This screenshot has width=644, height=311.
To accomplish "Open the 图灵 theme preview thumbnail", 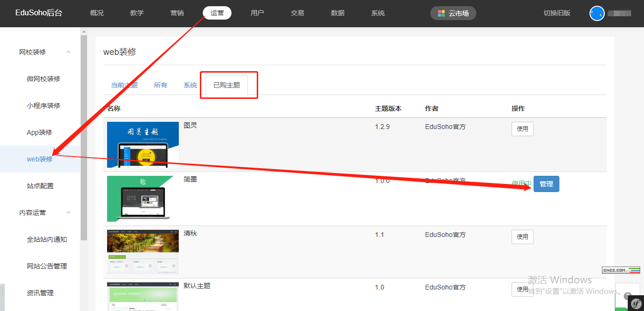I will pyautogui.click(x=143, y=145).
